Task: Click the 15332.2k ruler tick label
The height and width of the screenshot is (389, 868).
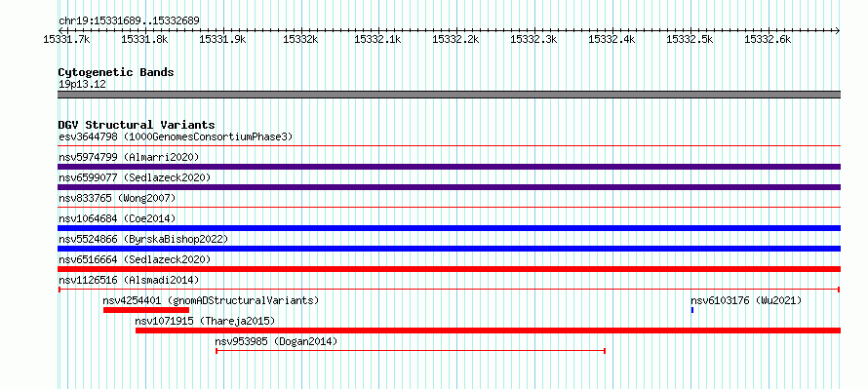Action: coord(456,40)
